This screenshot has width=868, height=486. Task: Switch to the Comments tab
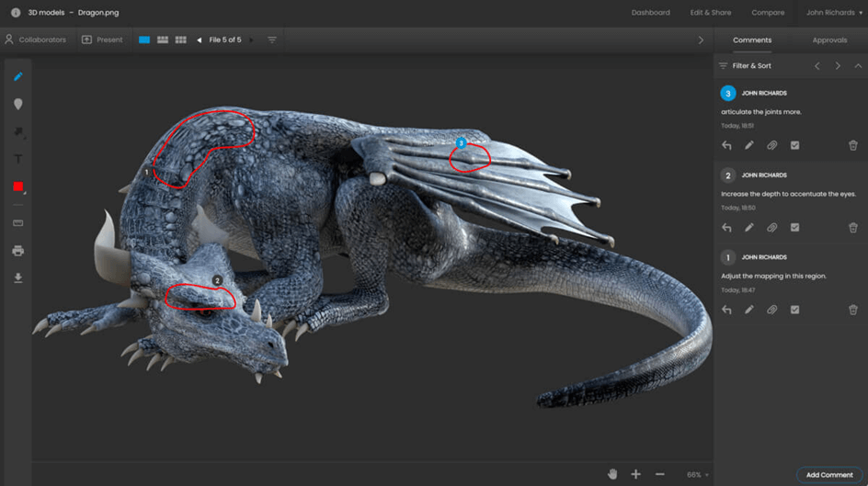pyautogui.click(x=752, y=40)
